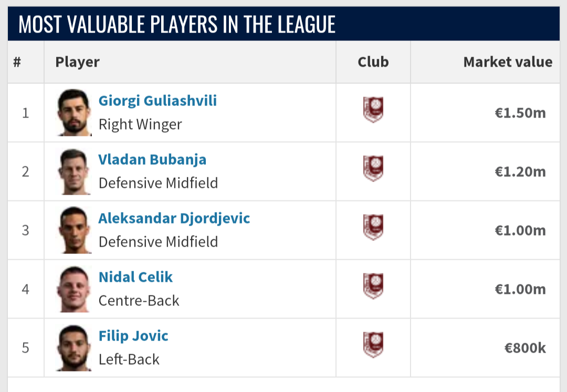Viewport: 567px width, 392px height.
Task: Click club crest in Nidal Celik row
Action: (x=373, y=286)
